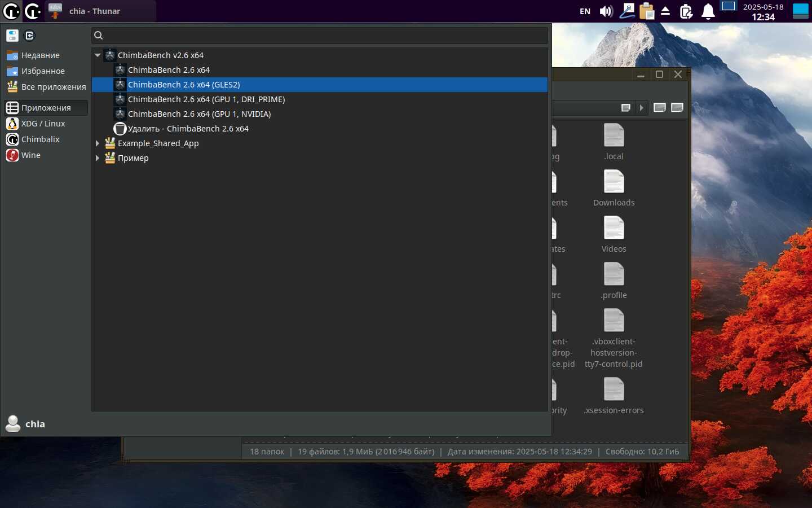Open the battery power manager icon

(x=686, y=11)
